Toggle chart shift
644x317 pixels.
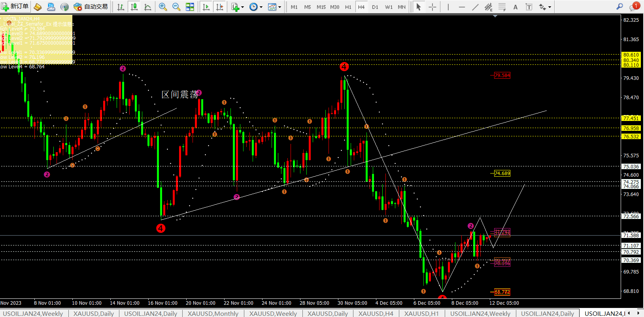[220, 7]
